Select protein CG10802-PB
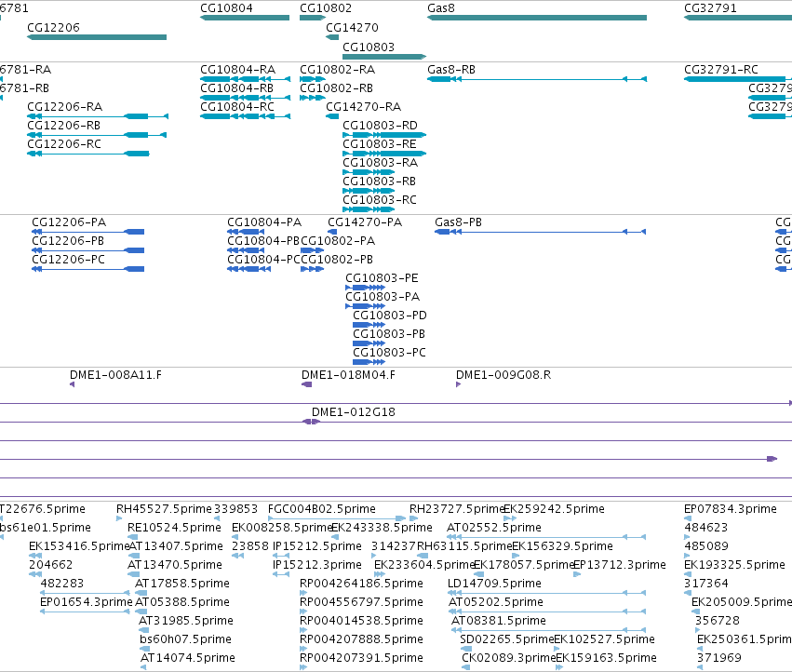Image resolution: width=792 pixels, height=672 pixels. click(x=312, y=269)
